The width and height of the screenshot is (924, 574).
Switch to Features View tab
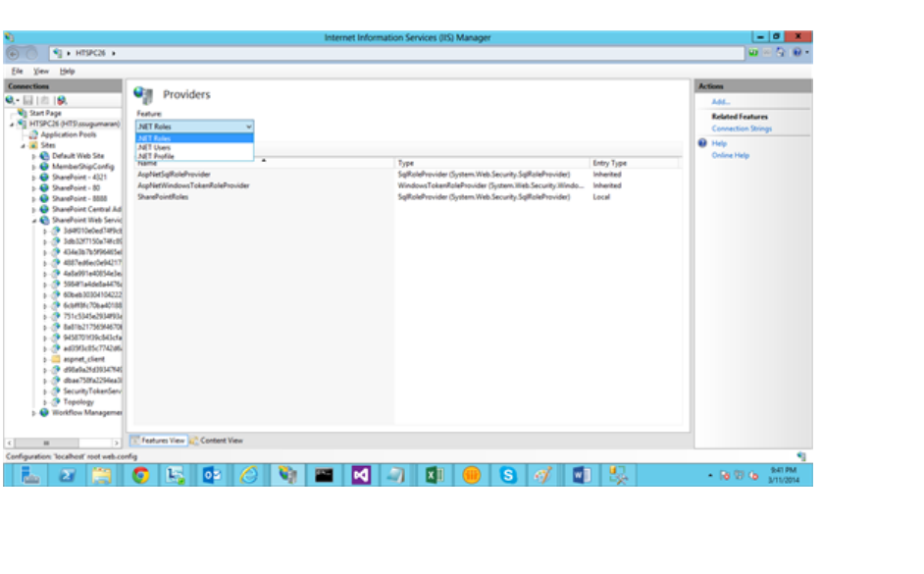pos(158,441)
